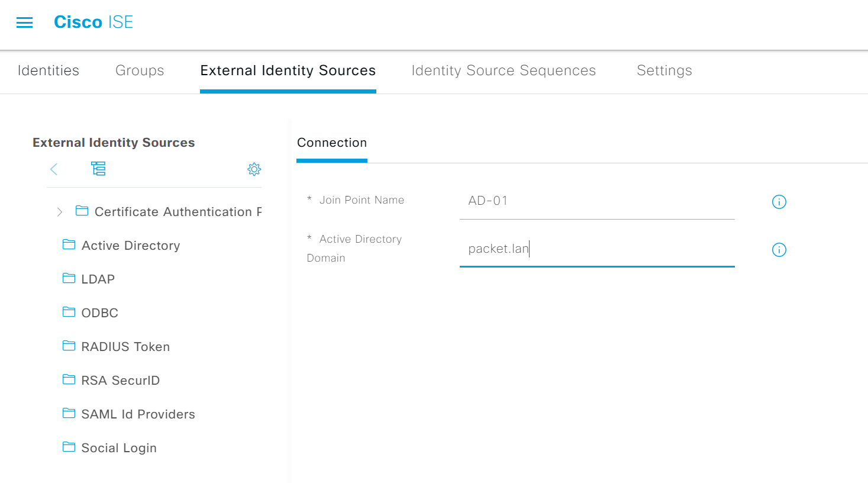Switch to the Identities tab

(49, 70)
